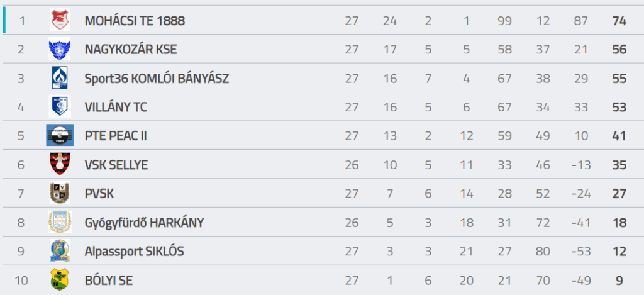Open Gyógyfürdő HARKÁNY team link

coord(144,223)
